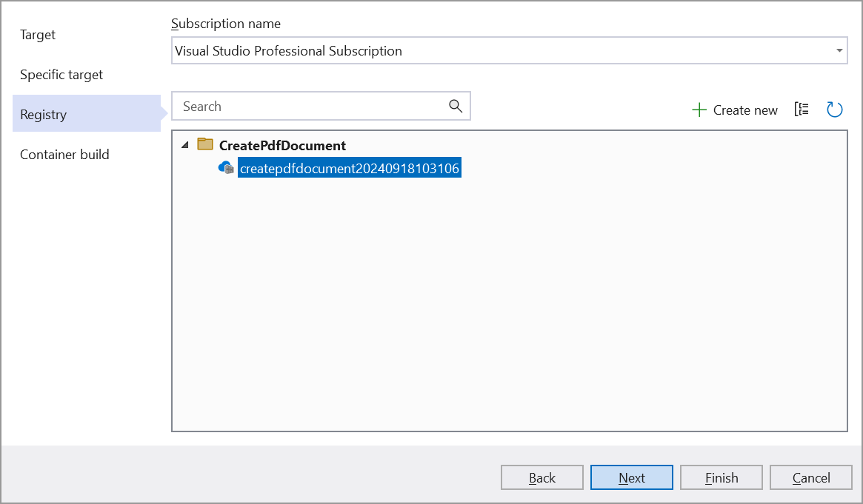The image size is (863, 504).
Task: Click the refresh registries icon
Action: point(835,109)
